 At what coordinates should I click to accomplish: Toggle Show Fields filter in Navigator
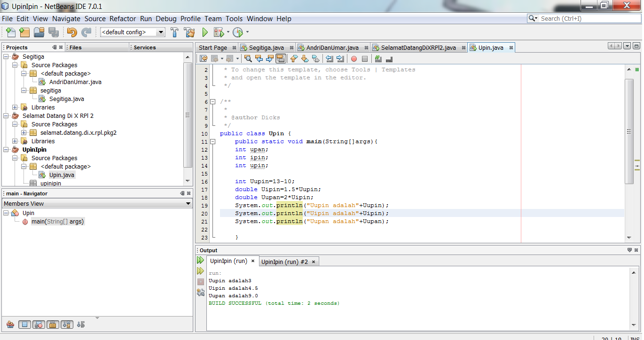coord(25,325)
